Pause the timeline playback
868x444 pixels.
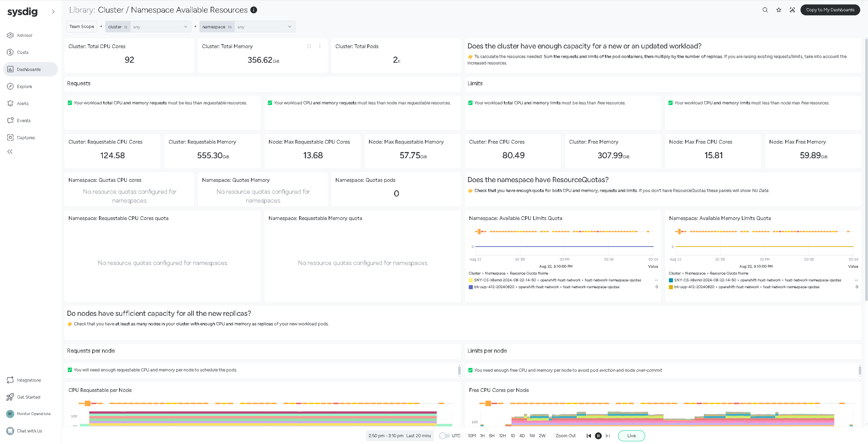598,436
